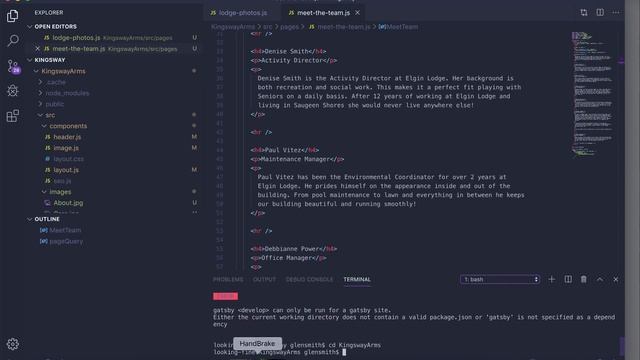This screenshot has height=360, width=640.
Task: Split the editor to the right
Action: coord(600,13)
